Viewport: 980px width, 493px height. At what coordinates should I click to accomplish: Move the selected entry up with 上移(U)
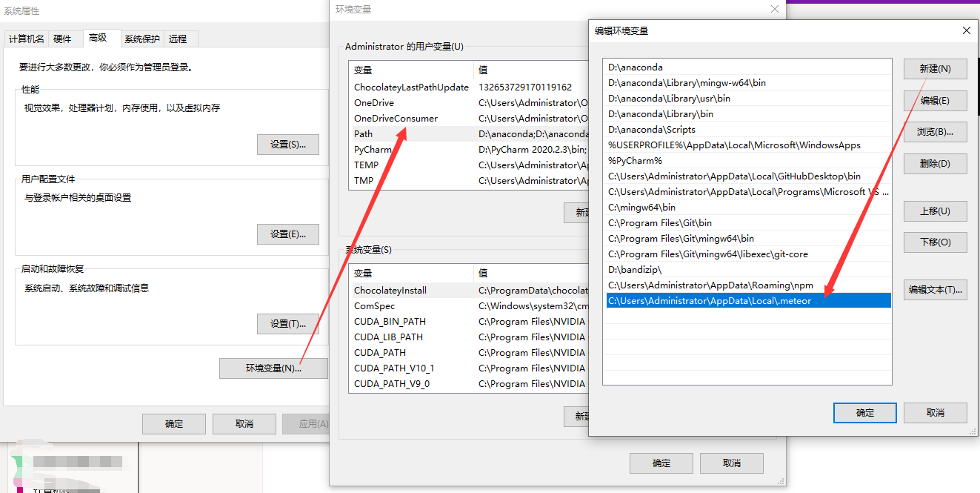coord(935,211)
